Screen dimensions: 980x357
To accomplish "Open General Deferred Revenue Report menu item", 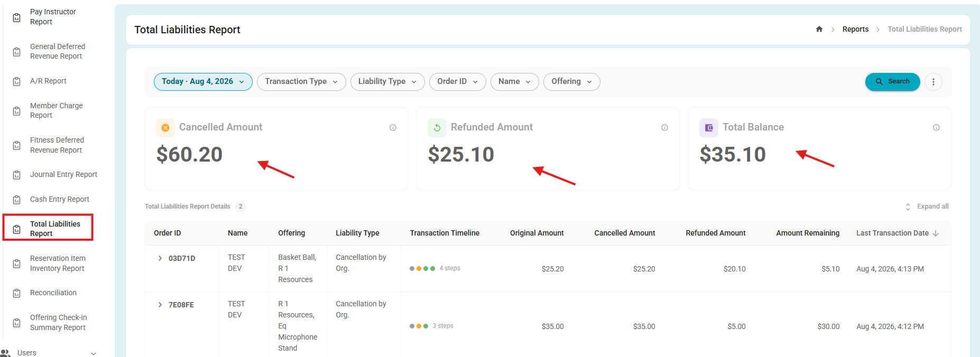I will click(x=58, y=51).
